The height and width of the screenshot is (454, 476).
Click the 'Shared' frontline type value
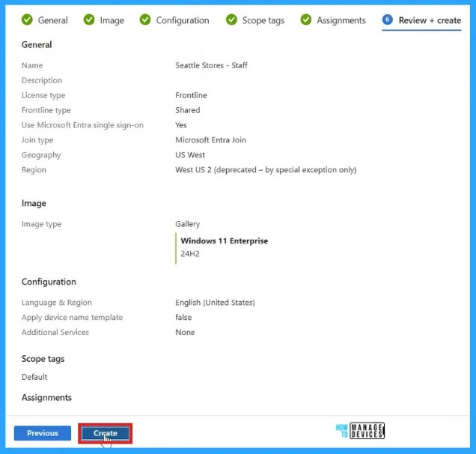(188, 110)
